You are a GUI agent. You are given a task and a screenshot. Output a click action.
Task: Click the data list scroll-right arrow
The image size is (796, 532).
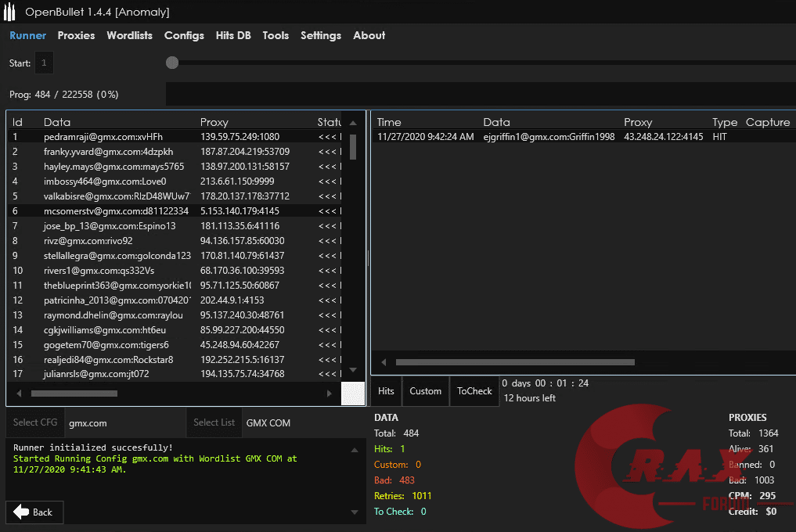[x=330, y=394]
